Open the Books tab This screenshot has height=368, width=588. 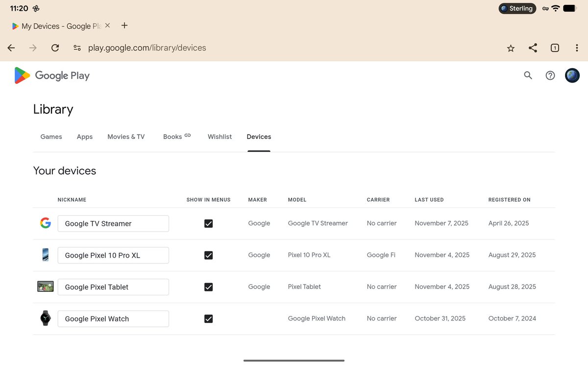pyautogui.click(x=177, y=137)
